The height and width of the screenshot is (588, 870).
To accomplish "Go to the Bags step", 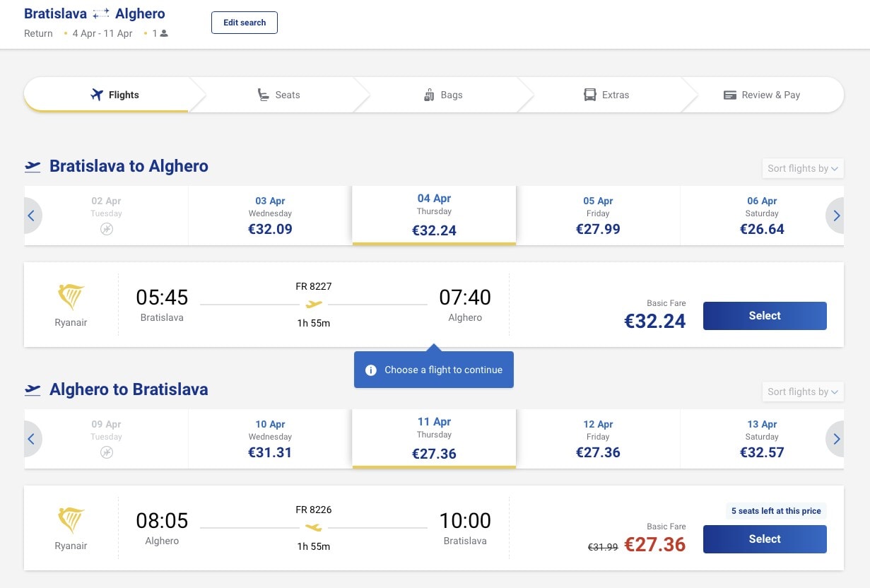I will (443, 95).
